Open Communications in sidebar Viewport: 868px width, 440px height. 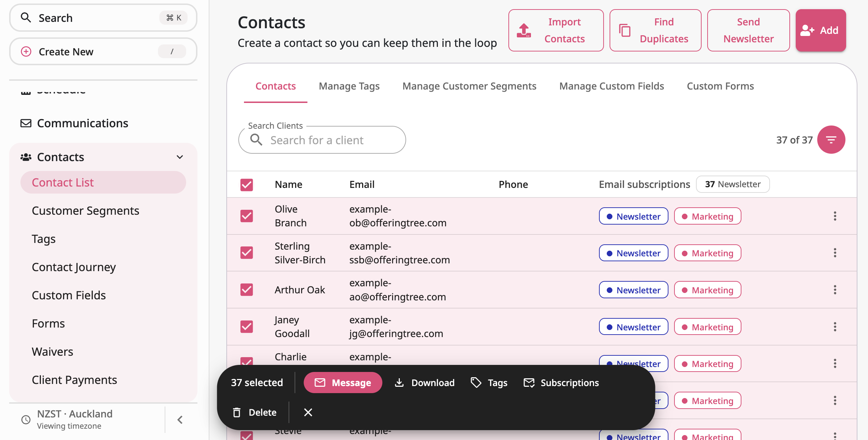[x=103, y=123]
